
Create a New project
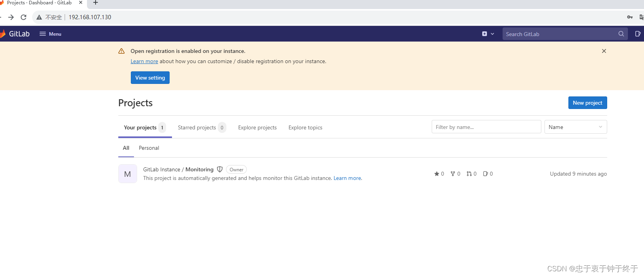[588, 103]
